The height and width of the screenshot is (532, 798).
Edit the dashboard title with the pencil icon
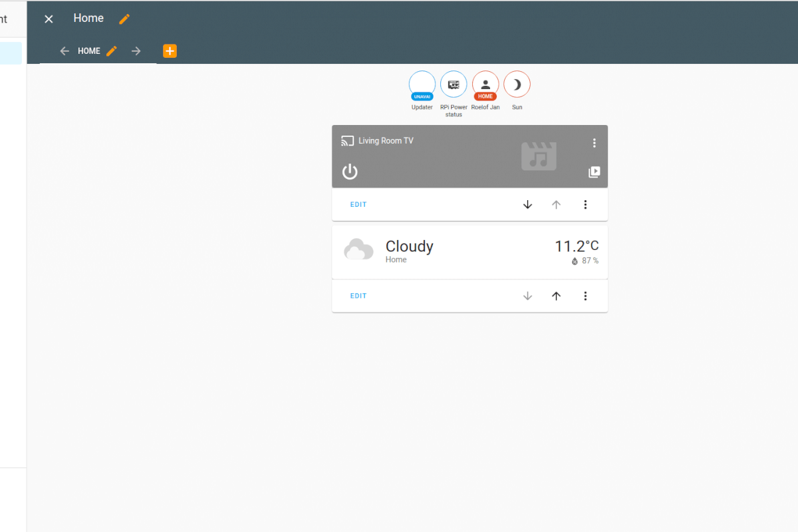pos(124,19)
